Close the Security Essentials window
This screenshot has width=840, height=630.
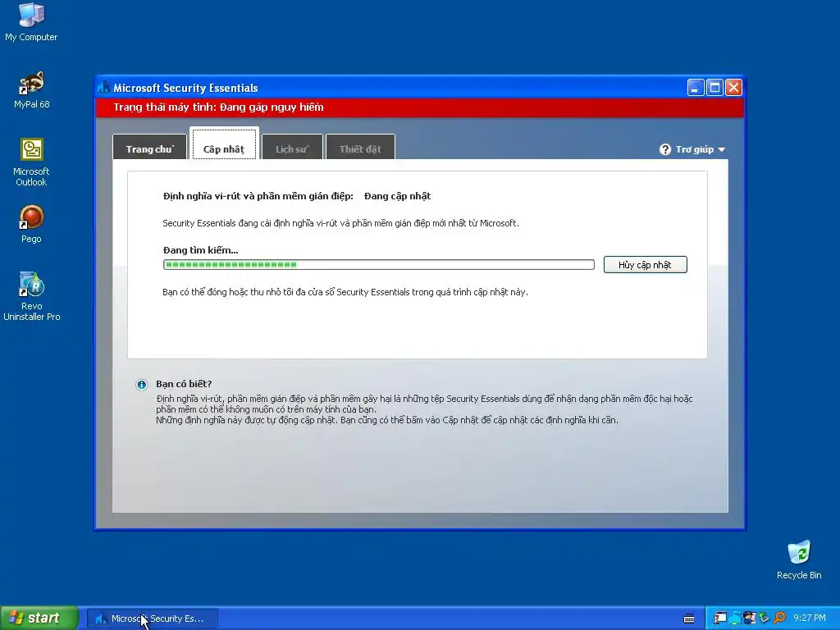[x=733, y=87]
